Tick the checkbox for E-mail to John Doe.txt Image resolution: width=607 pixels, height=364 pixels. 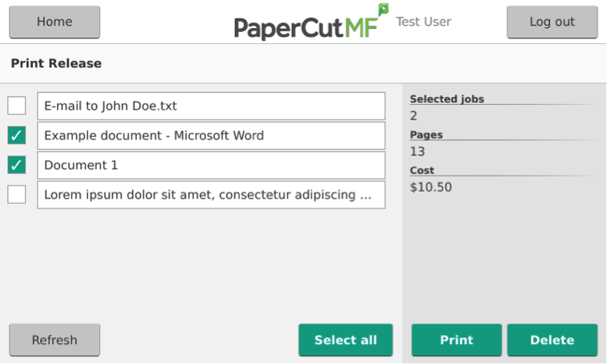click(x=17, y=105)
